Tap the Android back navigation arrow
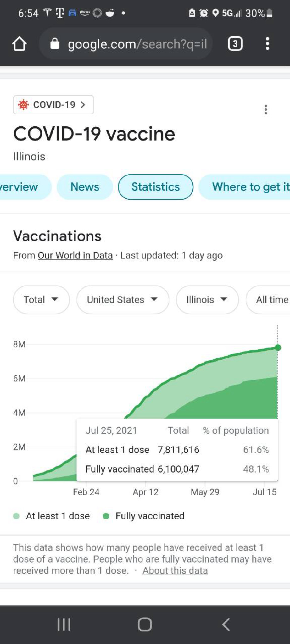290x644 pixels. [226, 625]
